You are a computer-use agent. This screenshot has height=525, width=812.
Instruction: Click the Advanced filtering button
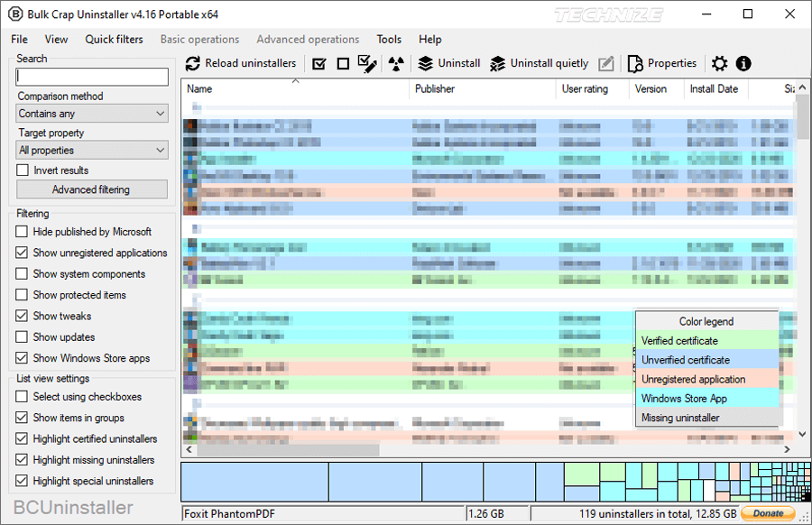click(x=91, y=189)
